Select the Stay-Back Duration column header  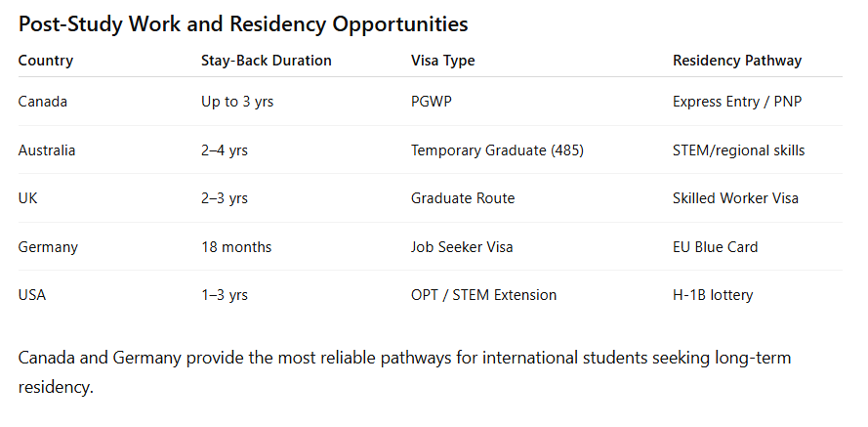point(266,61)
